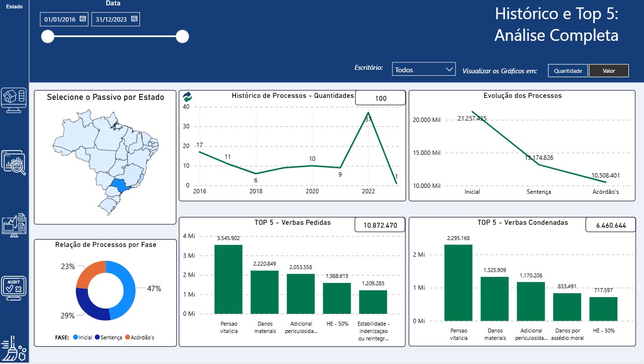Select the Acórdão's legend item
The image size is (644, 364).
click(x=140, y=337)
